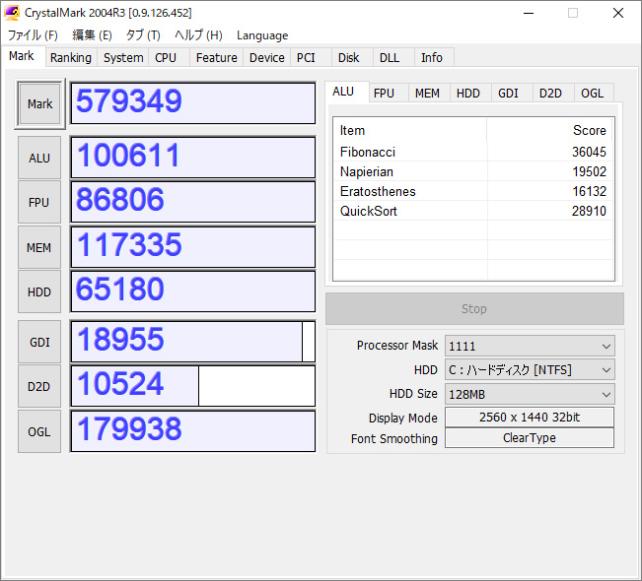Switch to the Ranking tab
The height and width of the screenshot is (581, 642).
70,58
